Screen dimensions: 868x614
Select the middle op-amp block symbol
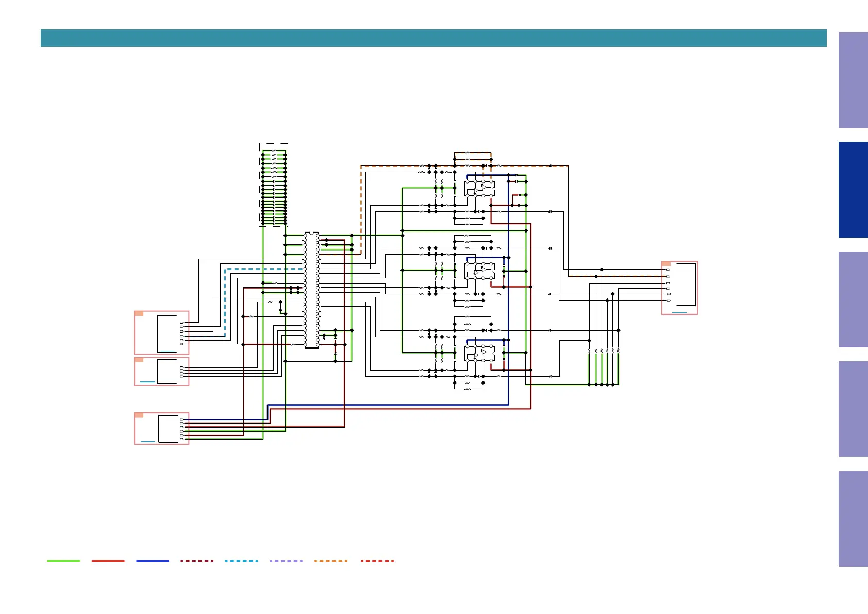pos(479,271)
